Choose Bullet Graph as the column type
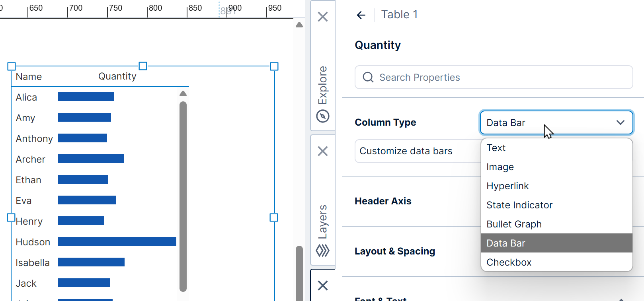Screen dimensions: 644x301 click(514, 224)
